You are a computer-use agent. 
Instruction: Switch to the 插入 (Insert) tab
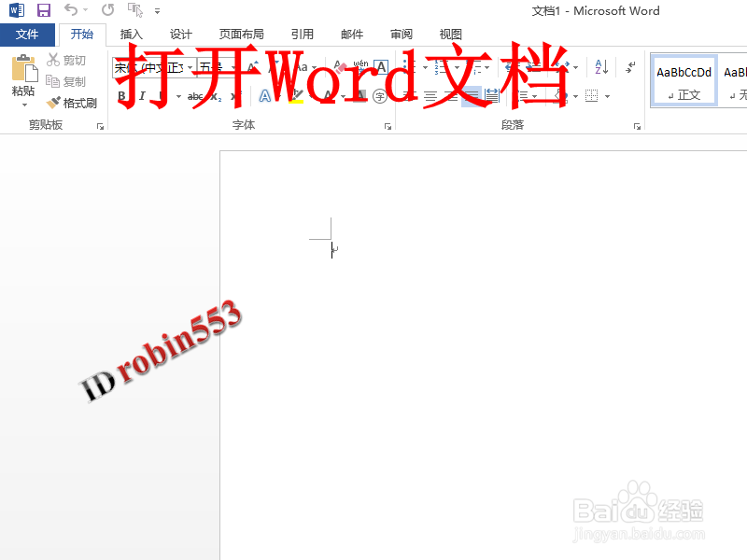(x=131, y=35)
